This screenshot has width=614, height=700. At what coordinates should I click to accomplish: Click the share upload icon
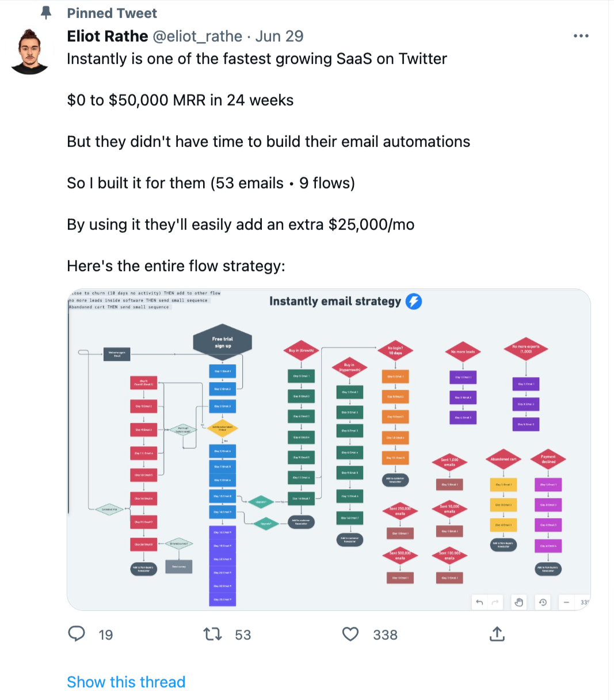pos(497,634)
